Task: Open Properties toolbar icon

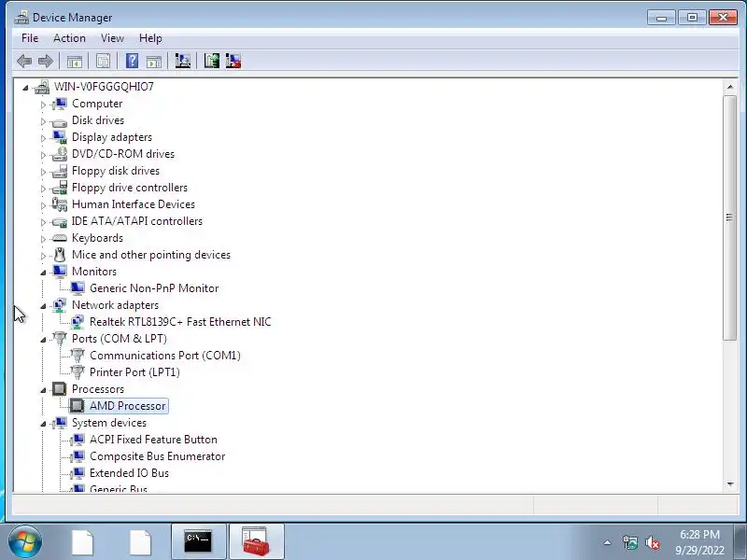Action: 103,61
